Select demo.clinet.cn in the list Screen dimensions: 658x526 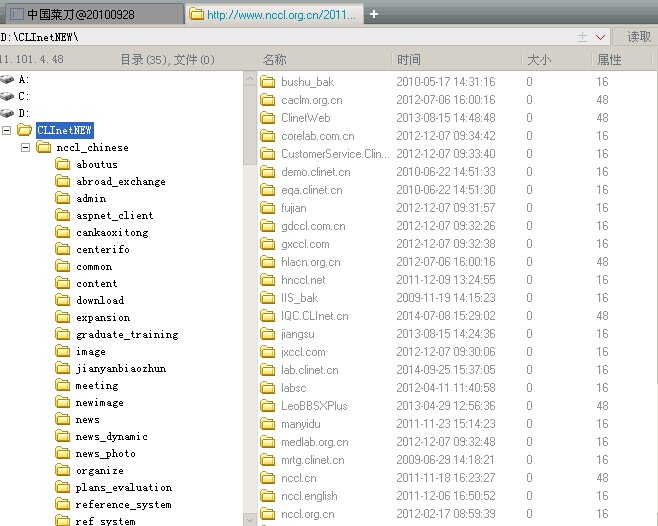(x=316, y=172)
